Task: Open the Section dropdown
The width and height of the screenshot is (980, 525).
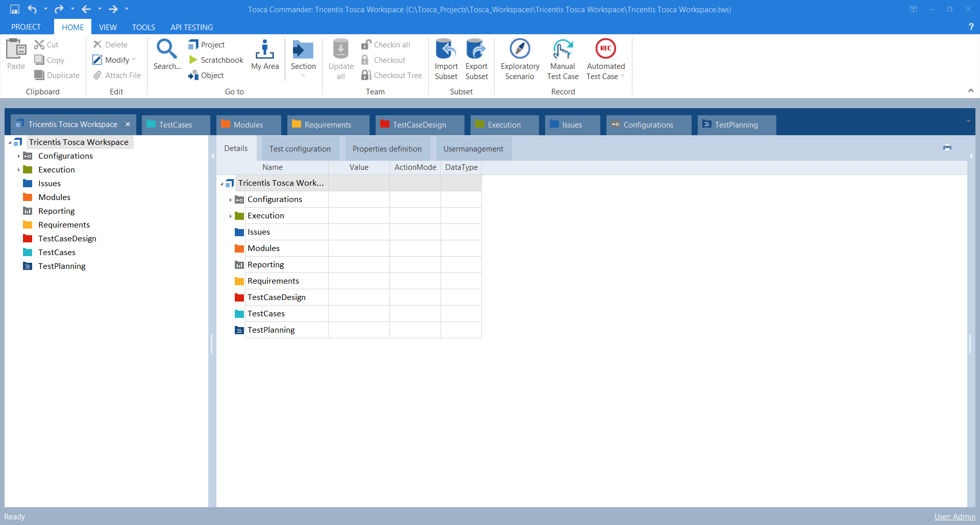Action: [x=303, y=76]
